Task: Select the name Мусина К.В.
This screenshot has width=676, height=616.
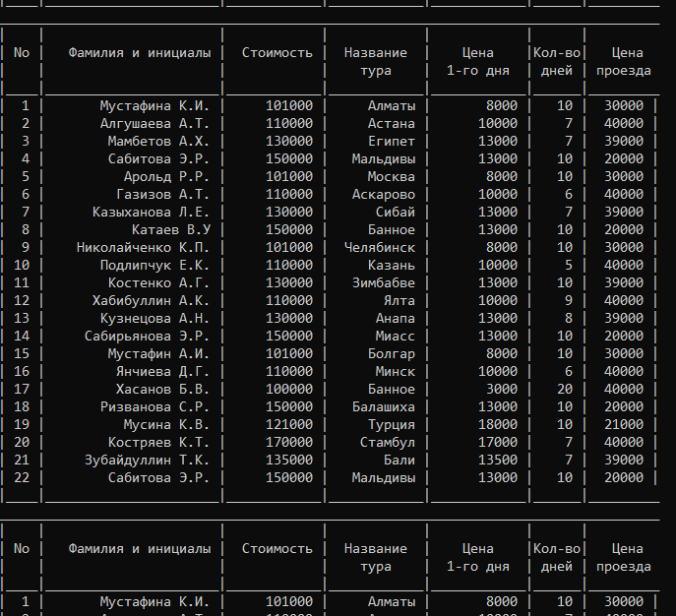Action: pos(166,424)
